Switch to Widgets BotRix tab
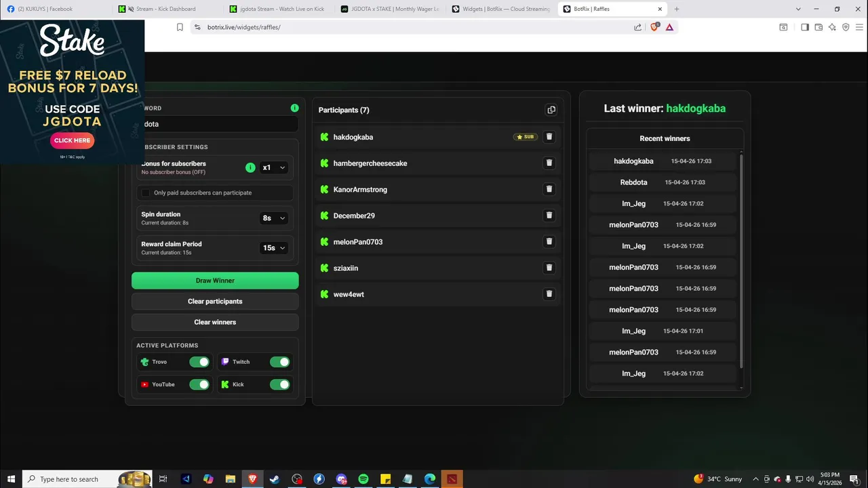The height and width of the screenshot is (488, 868). click(500, 9)
